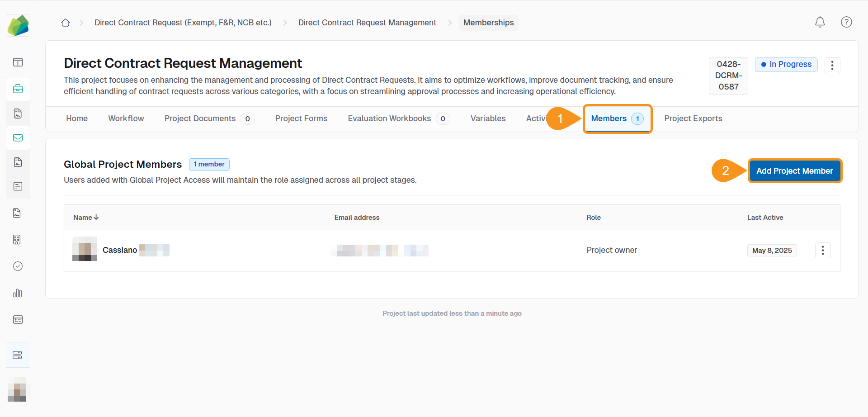Open the Project Documents tab
The height and width of the screenshot is (417, 868).
pos(200,118)
